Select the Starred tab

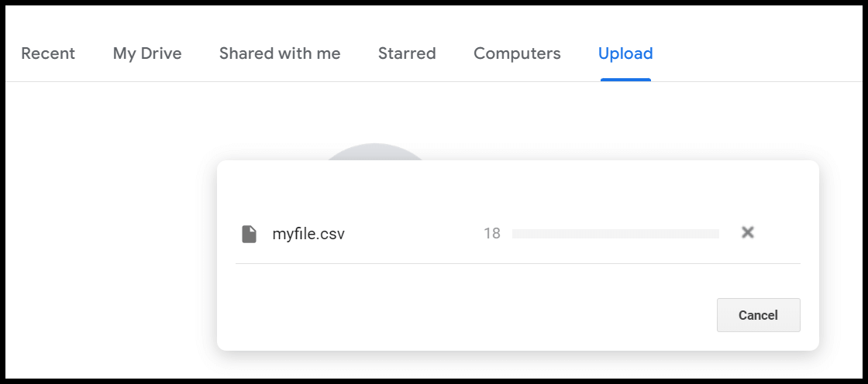tap(407, 53)
